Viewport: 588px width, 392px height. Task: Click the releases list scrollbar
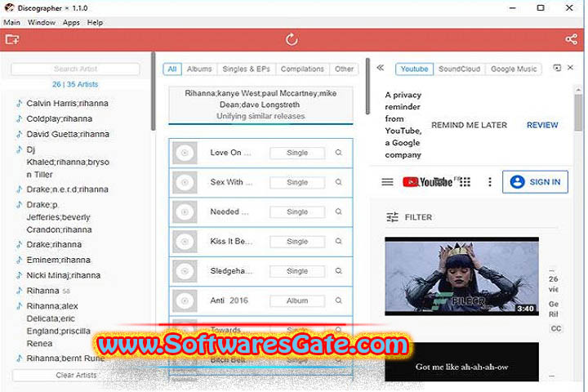(x=367, y=87)
